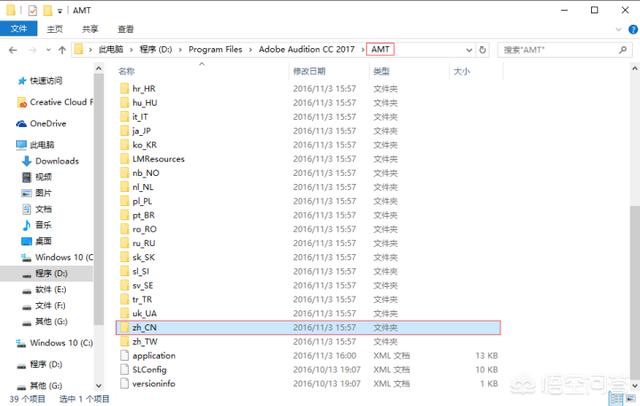
Task: Refresh the current folder view
Action: point(482,49)
